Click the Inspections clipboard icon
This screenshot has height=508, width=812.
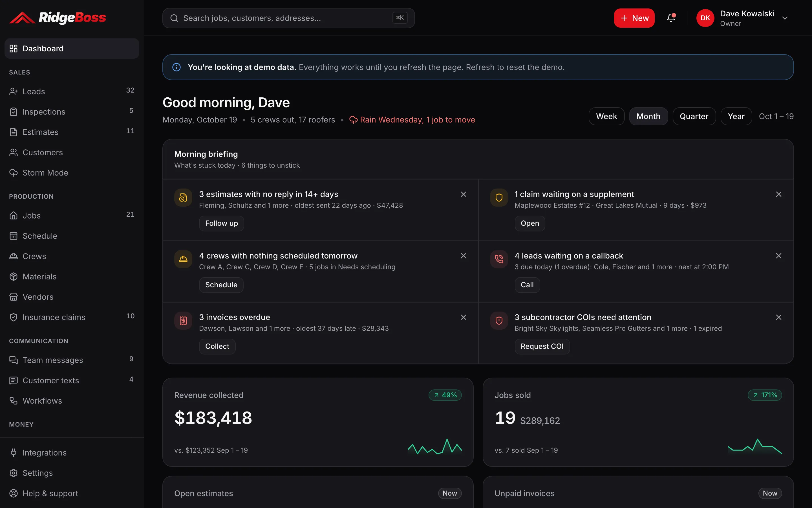(14, 111)
